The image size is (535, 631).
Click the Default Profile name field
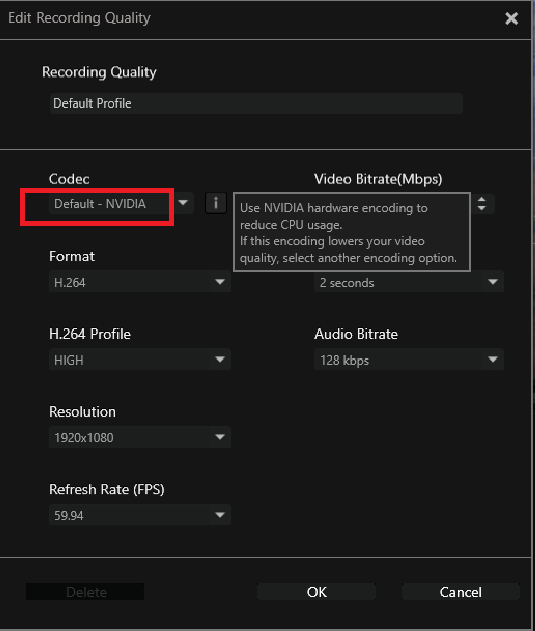256,103
